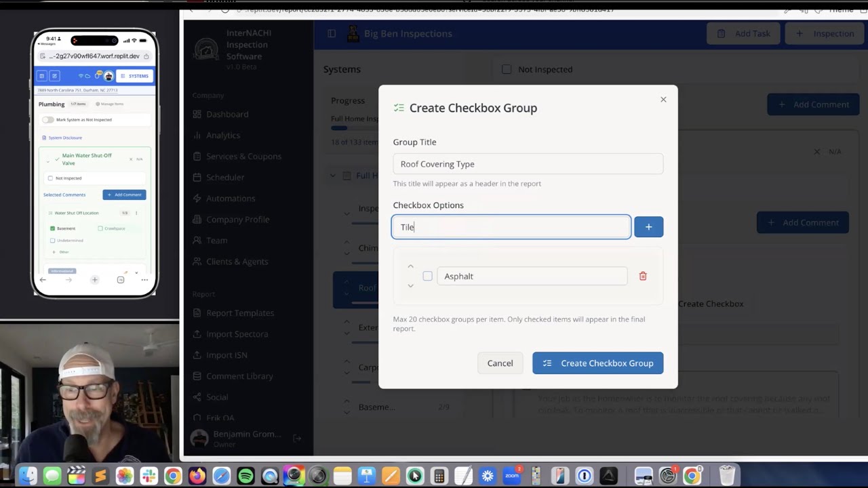
Task: Toggle the sidebar panel icon in header
Action: click(332, 34)
